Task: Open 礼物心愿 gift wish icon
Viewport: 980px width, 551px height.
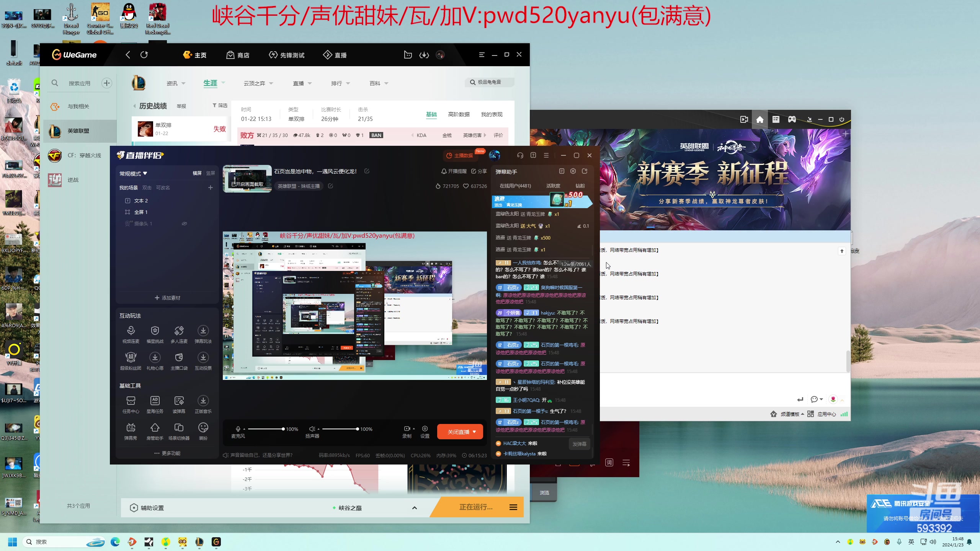Action: (155, 360)
